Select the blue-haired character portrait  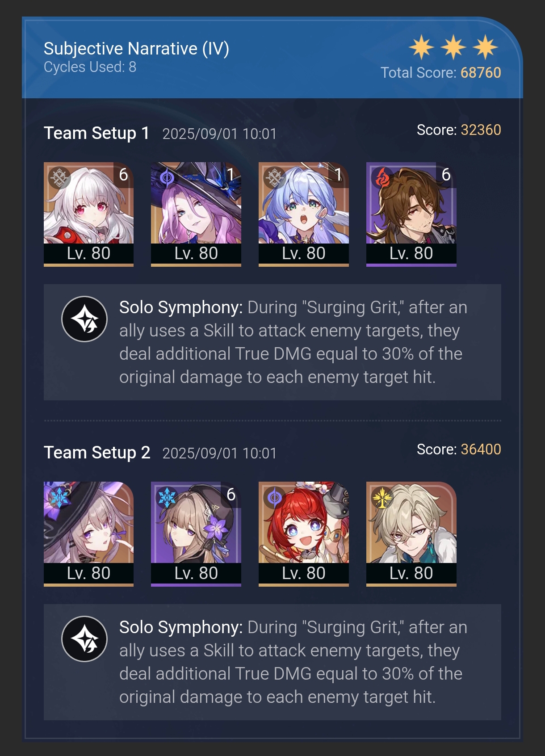(x=304, y=214)
